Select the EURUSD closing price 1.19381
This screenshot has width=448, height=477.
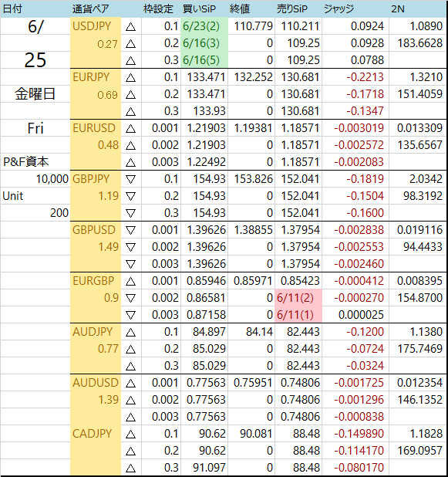(x=253, y=128)
